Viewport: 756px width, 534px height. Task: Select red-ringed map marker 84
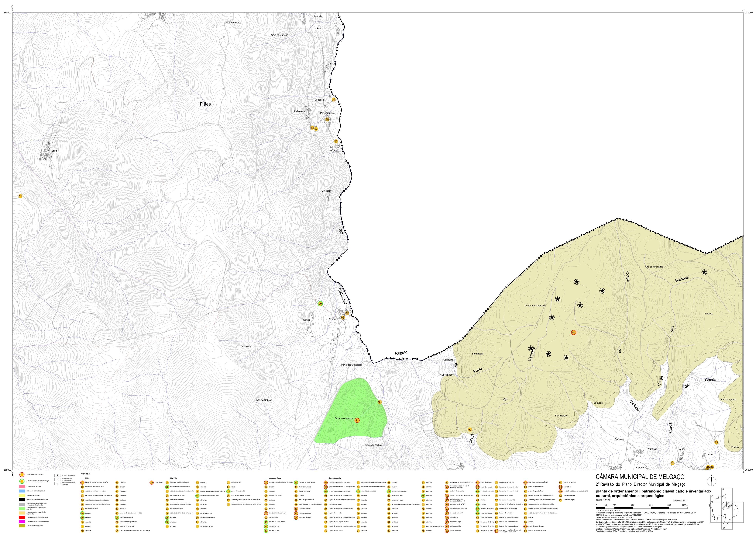click(x=574, y=333)
